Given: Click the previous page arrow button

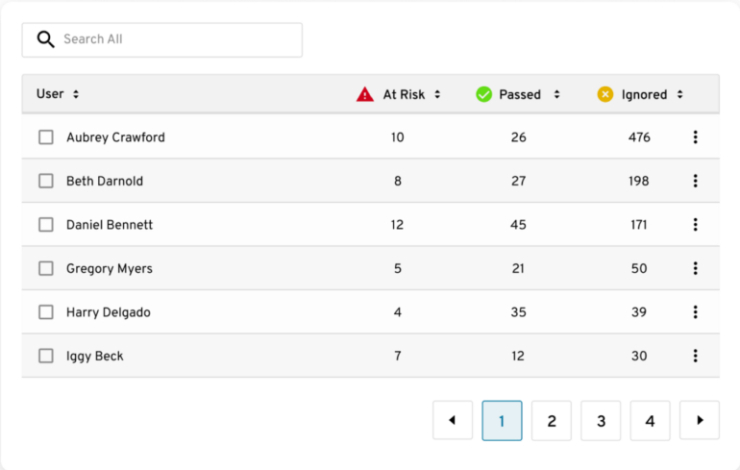Looking at the screenshot, I should click(x=452, y=421).
